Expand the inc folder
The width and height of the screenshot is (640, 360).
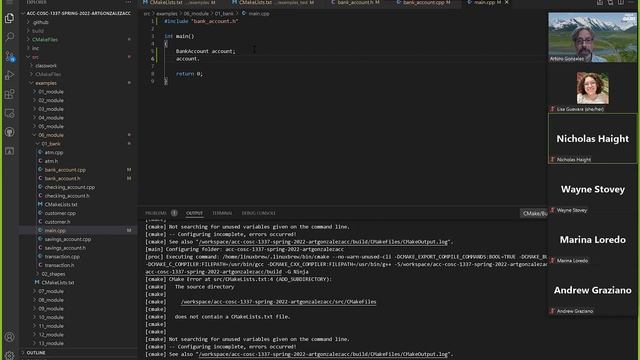tap(35, 48)
